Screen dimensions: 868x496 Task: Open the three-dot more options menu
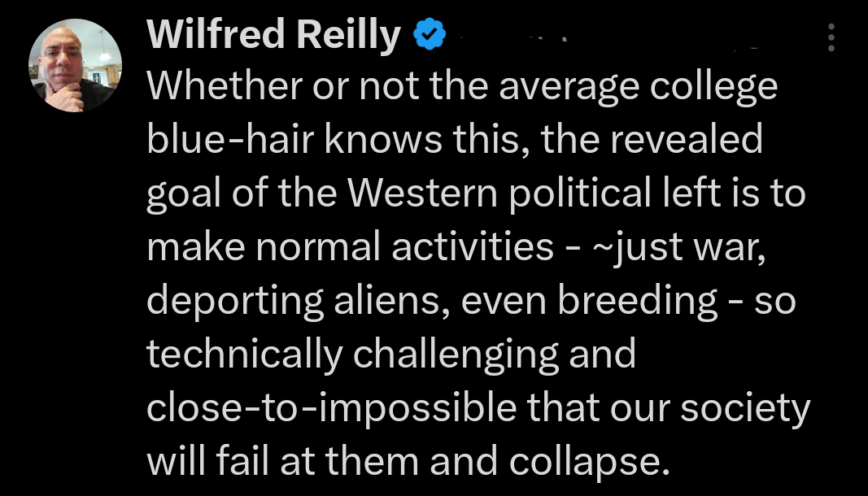coord(831,37)
